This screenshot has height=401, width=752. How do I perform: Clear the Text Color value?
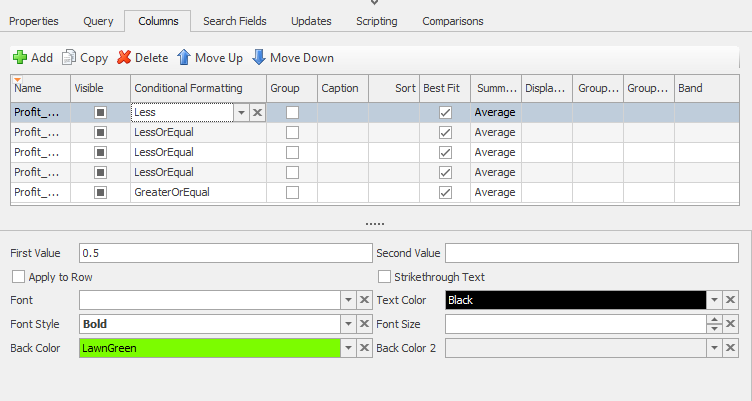[732, 300]
